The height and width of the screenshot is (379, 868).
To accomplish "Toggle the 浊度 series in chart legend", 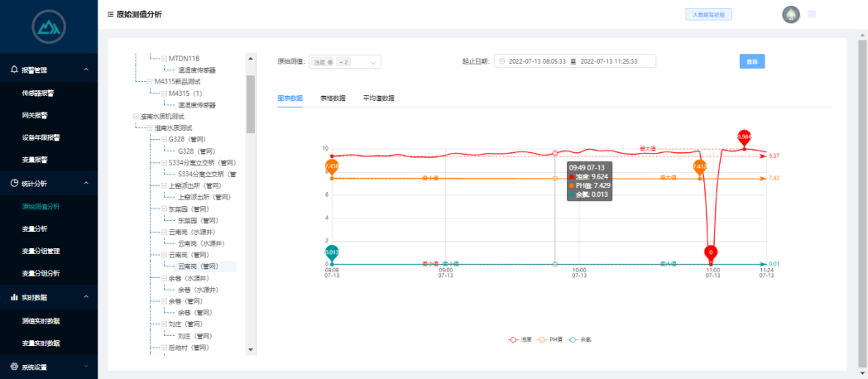I will click(520, 339).
